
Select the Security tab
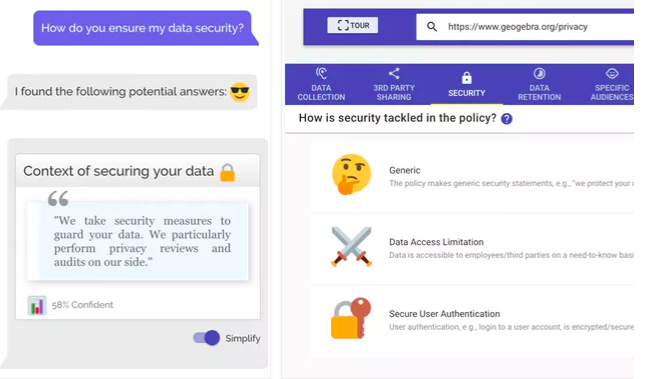coord(466,84)
